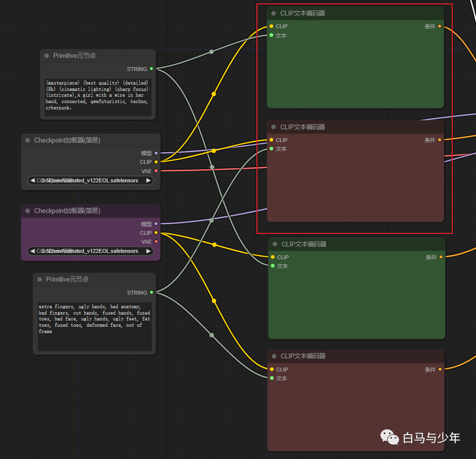
Task: Collapse the Primitive node containing the masterpiece prompt
Action: [x=47, y=56]
